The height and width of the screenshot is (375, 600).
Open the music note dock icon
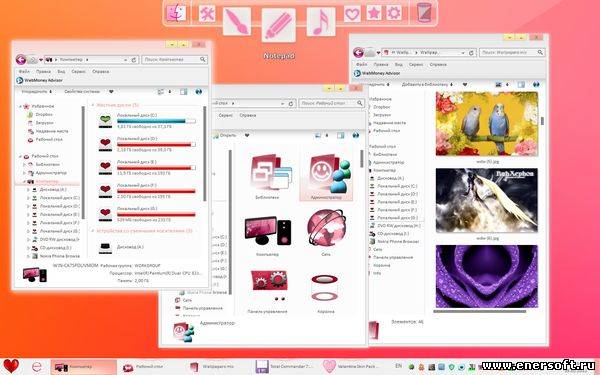click(x=321, y=21)
